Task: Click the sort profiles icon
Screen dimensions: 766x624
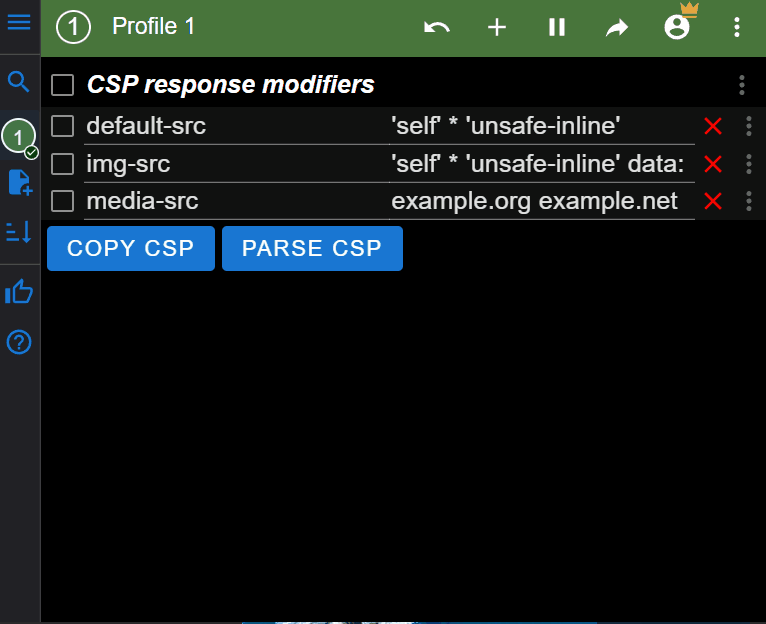Action: coord(19,232)
